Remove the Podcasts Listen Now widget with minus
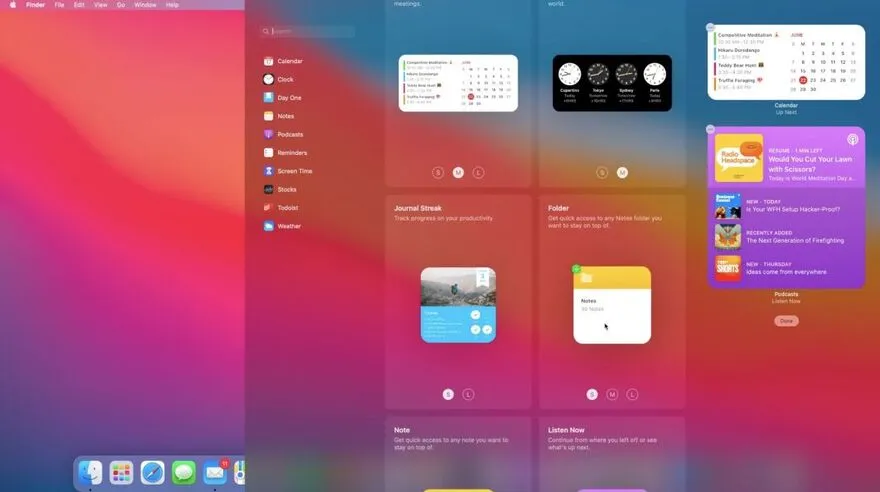Image resolution: width=880 pixels, height=492 pixels. pos(711,129)
